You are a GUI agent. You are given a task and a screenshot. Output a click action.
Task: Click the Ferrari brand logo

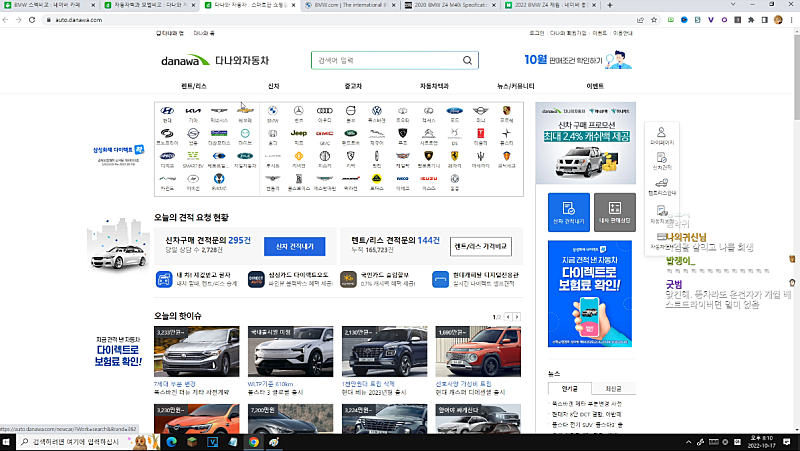click(x=455, y=157)
